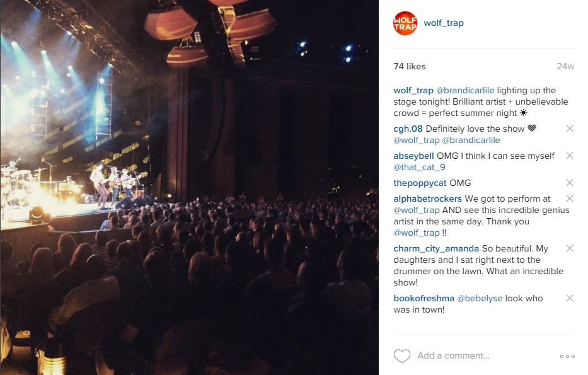Viewport: 588px width, 375px height.
Task: Click the concert photo of the stage
Action: (x=189, y=188)
